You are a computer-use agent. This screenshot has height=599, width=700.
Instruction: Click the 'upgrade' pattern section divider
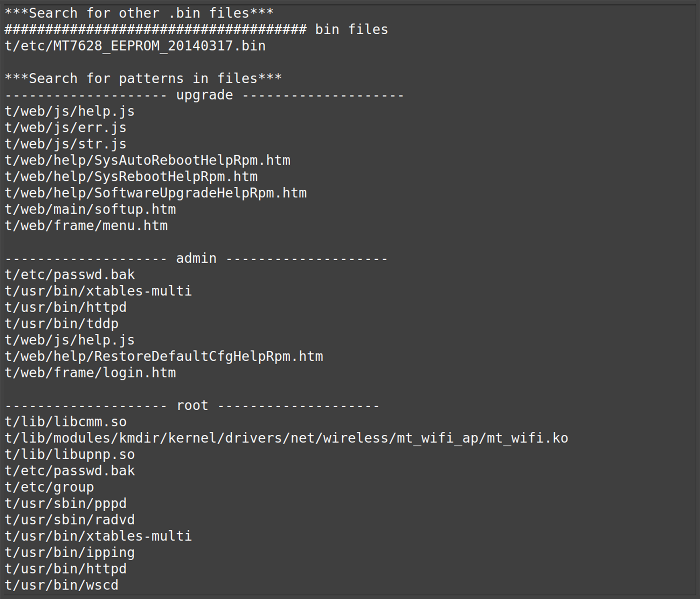coord(204,95)
